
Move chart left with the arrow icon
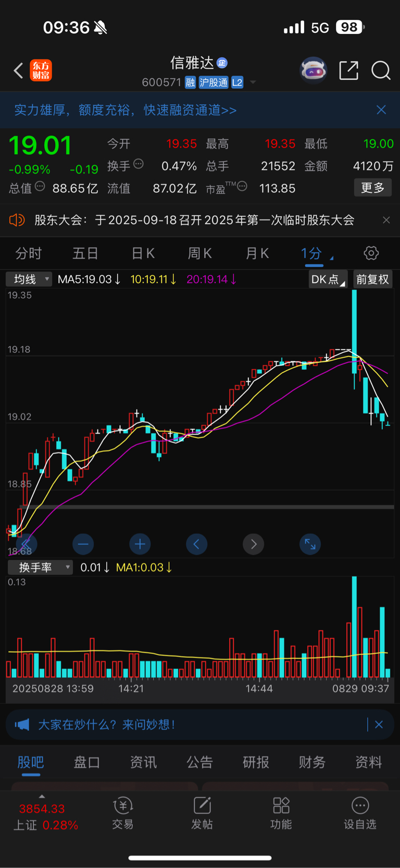point(196,544)
